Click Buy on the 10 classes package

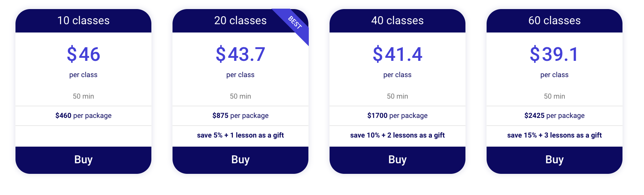[x=83, y=160]
